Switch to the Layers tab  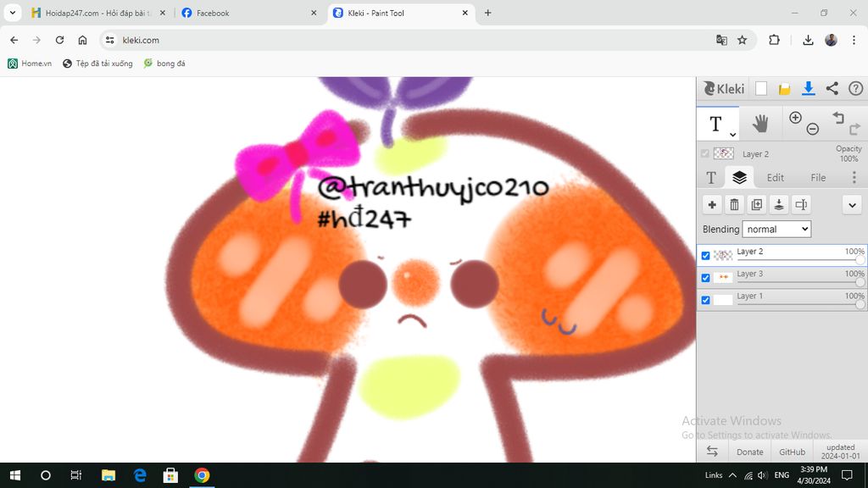click(739, 177)
